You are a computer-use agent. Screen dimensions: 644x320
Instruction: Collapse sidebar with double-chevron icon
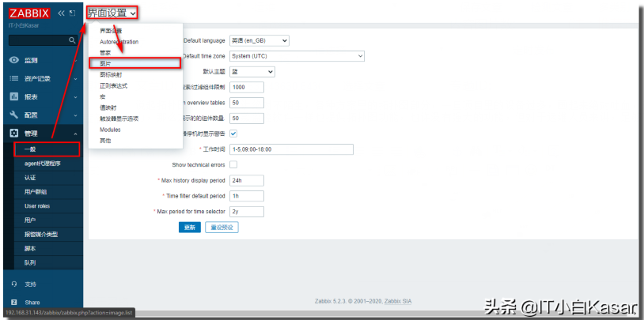[62, 13]
